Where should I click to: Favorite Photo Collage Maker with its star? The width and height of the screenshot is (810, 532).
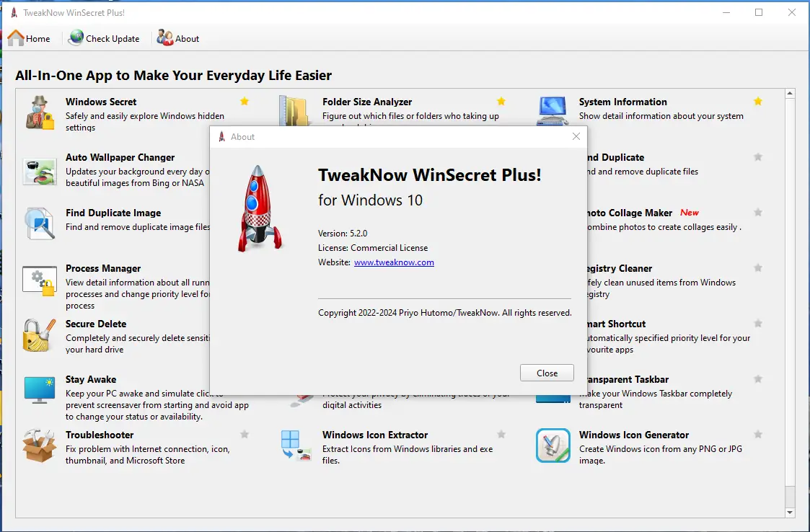click(x=758, y=212)
